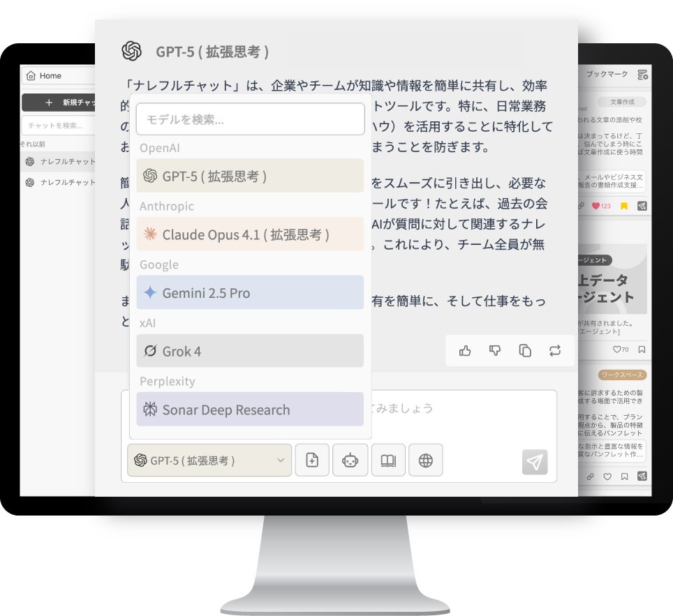Copy the response with the copy icon
The width and height of the screenshot is (673, 616).
(x=525, y=350)
